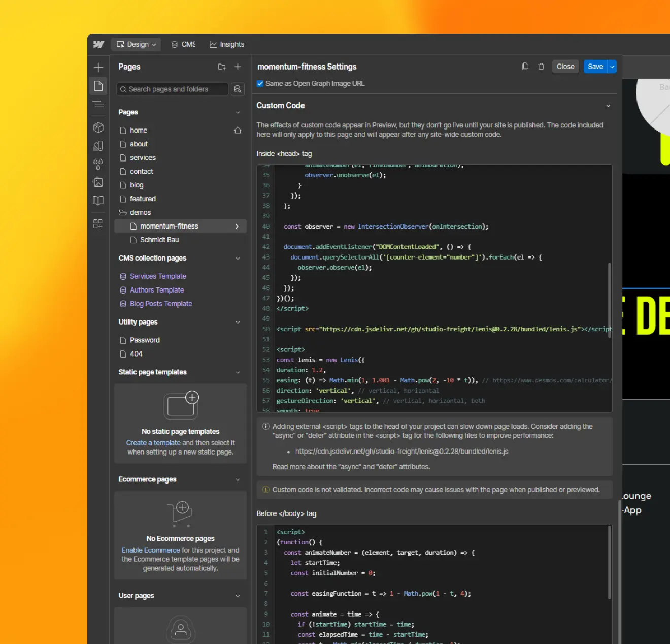Screen dimensions: 670x644
Task: Uncheck Same as Open Graph Image URL
Action: 260,84
